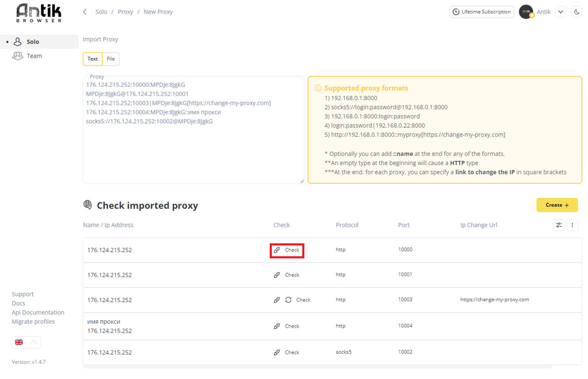
Task: Click the Check column header
Action: 281,225
